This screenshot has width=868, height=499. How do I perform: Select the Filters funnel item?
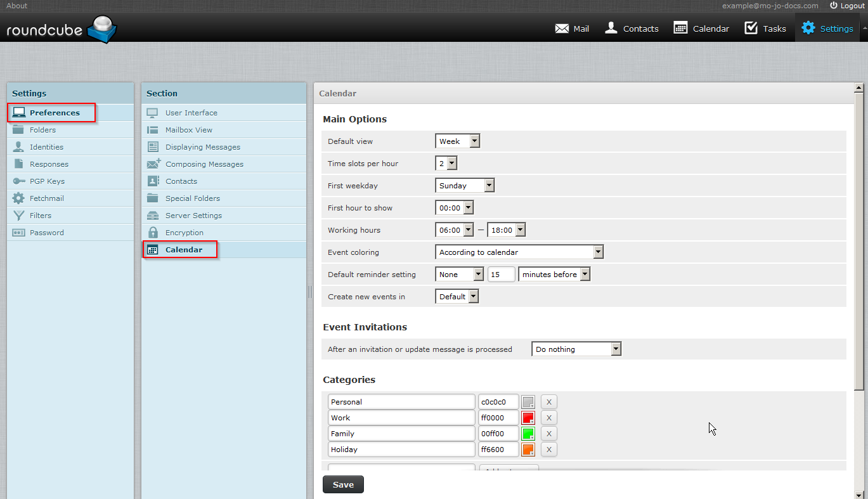pos(40,216)
